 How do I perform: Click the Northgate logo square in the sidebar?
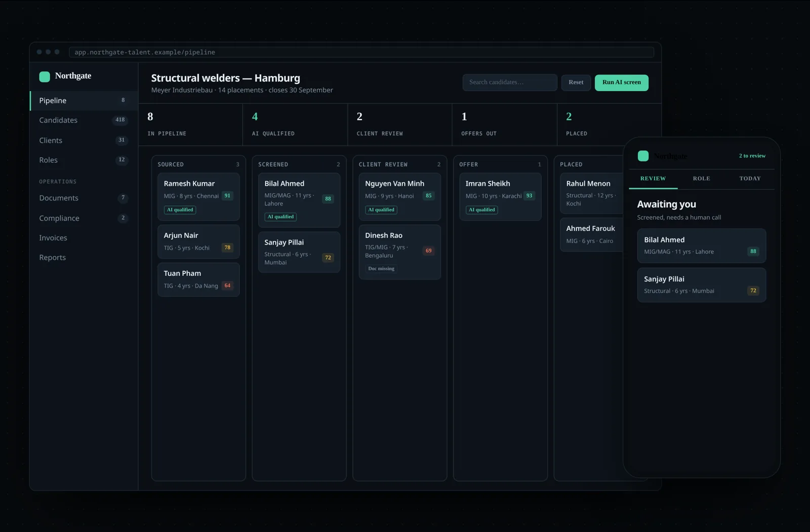tap(45, 76)
